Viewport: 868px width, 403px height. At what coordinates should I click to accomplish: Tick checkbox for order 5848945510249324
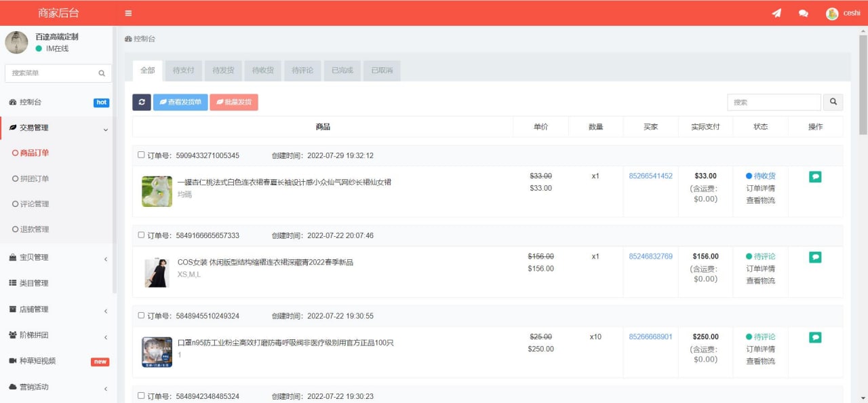coord(141,315)
